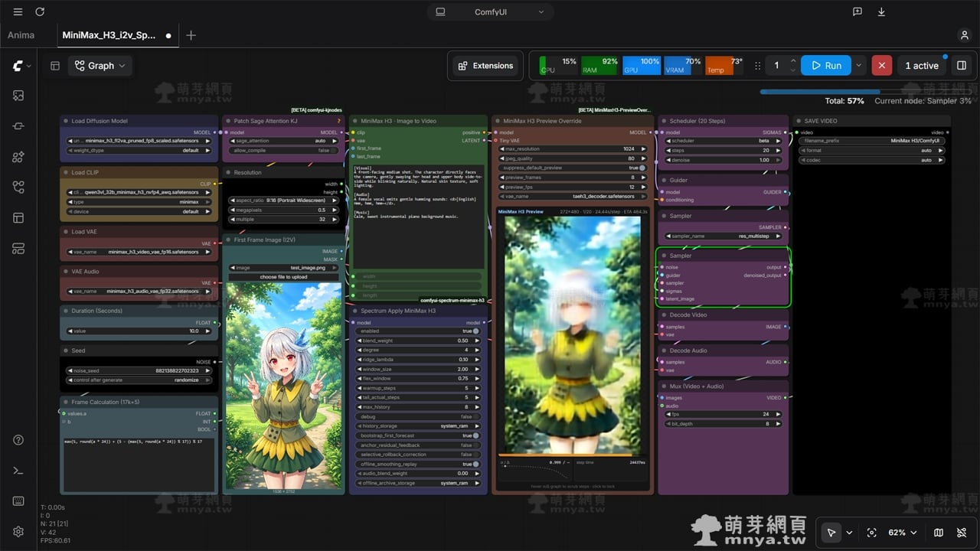Image resolution: width=980 pixels, height=551 pixels.
Task: Open the sampler_name res_multistep dropdown
Action: [724, 236]
